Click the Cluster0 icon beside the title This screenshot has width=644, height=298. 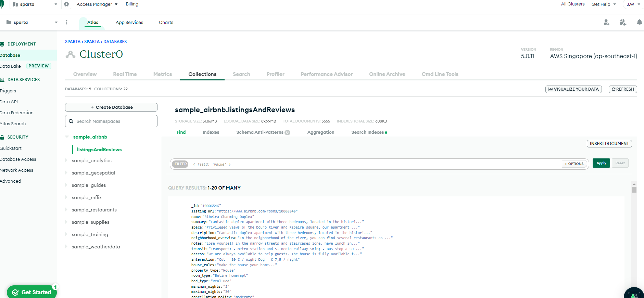point(71,54)
